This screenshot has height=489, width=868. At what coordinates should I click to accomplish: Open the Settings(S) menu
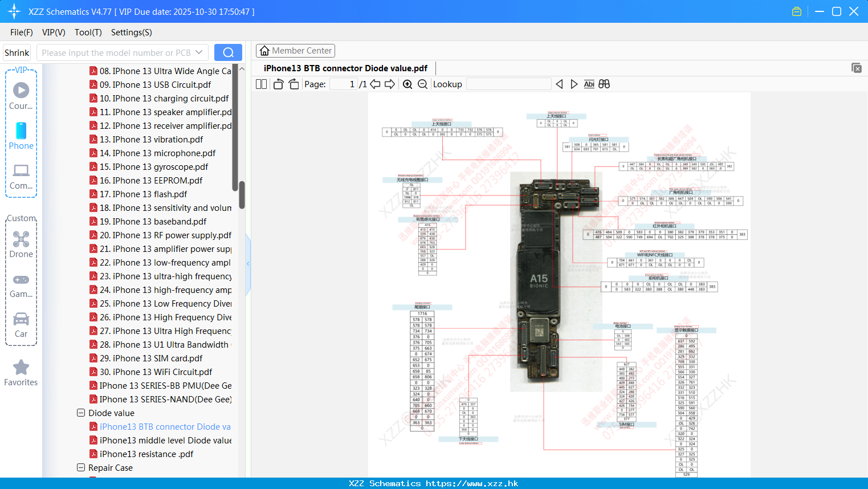[x=132, y=32]
